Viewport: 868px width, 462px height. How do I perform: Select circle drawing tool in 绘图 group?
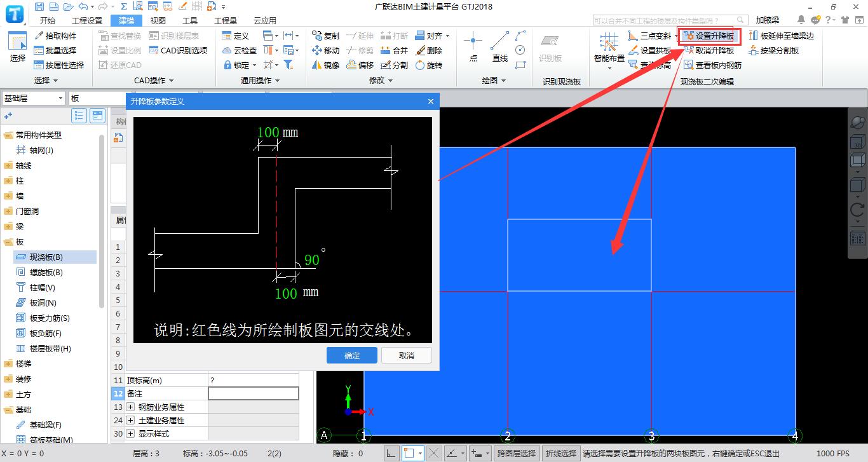pos(520,50)
